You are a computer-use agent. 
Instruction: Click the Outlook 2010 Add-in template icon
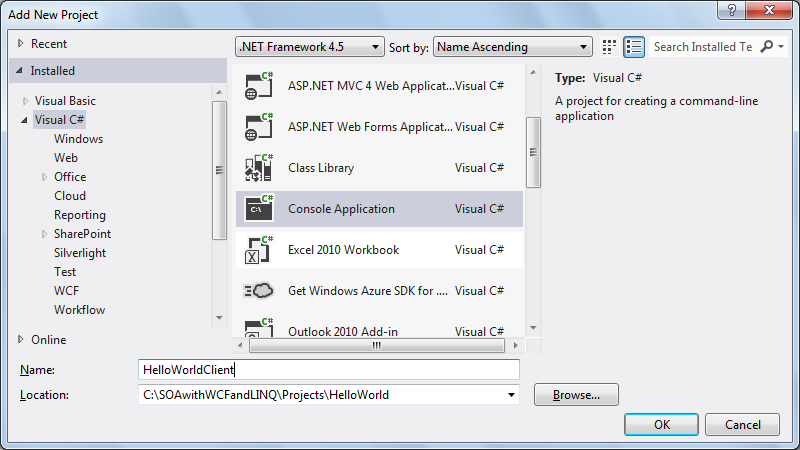click(259, 328)
